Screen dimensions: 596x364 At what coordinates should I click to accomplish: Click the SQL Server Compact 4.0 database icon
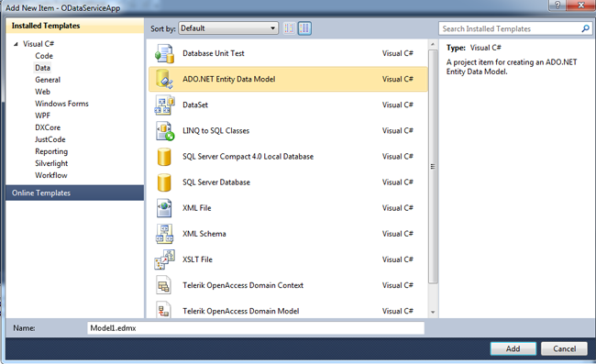click(x=164, y=157)
